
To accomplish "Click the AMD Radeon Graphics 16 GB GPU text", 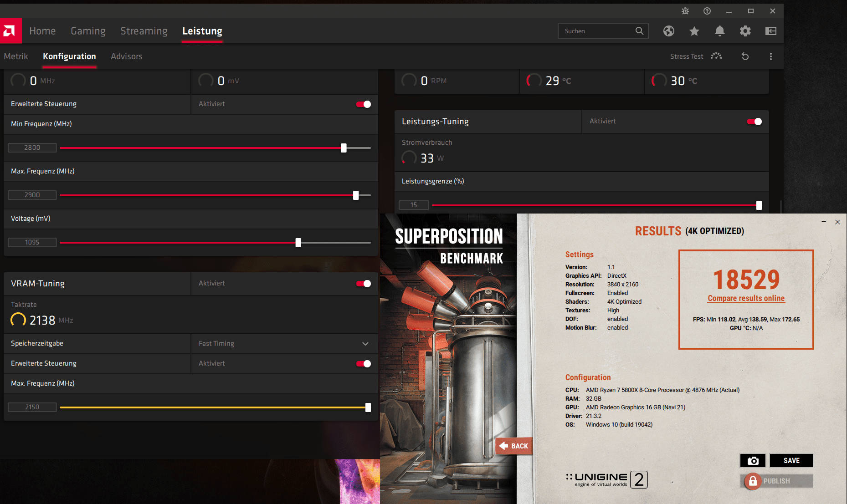I will [636, 407].
